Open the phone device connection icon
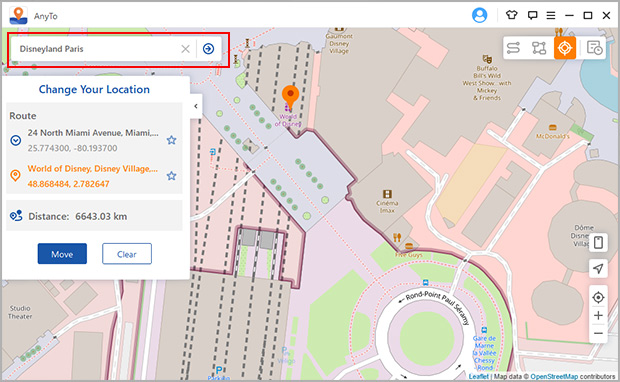 598,242
